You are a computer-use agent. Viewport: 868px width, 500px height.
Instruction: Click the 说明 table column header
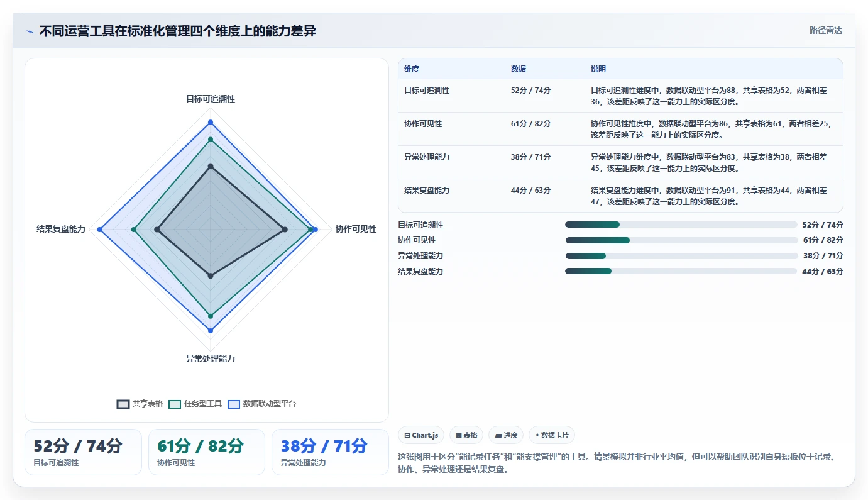pyautogui.click(x=598, y=69)
